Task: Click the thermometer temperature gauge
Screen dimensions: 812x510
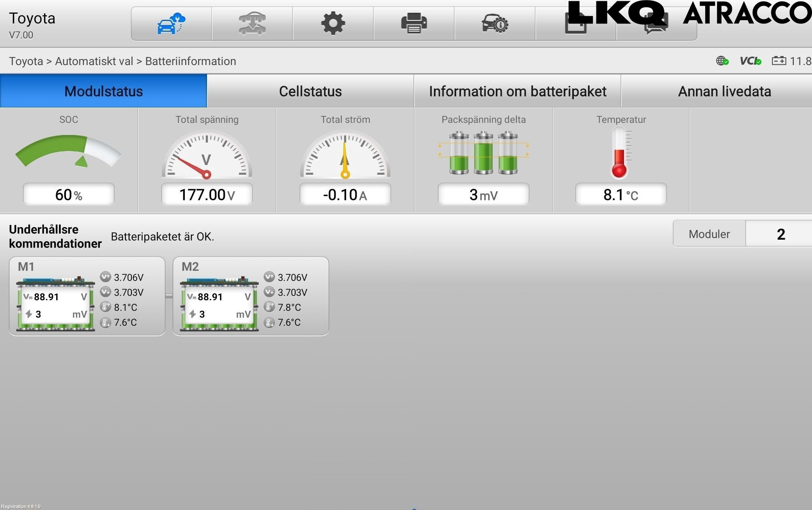Action: (620, 153)
